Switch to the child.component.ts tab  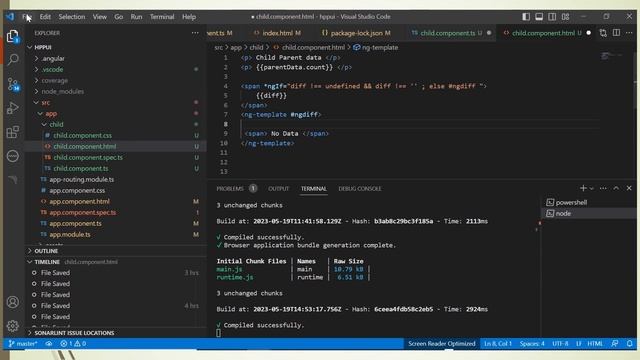[451, 33]
